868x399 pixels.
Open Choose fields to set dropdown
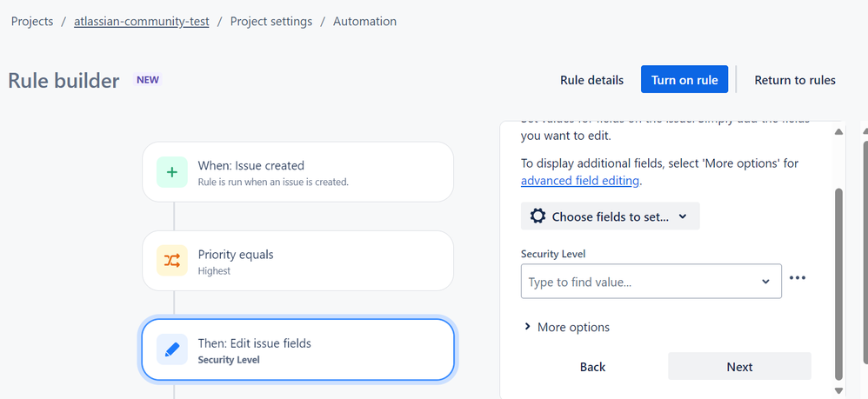point(610,216)
